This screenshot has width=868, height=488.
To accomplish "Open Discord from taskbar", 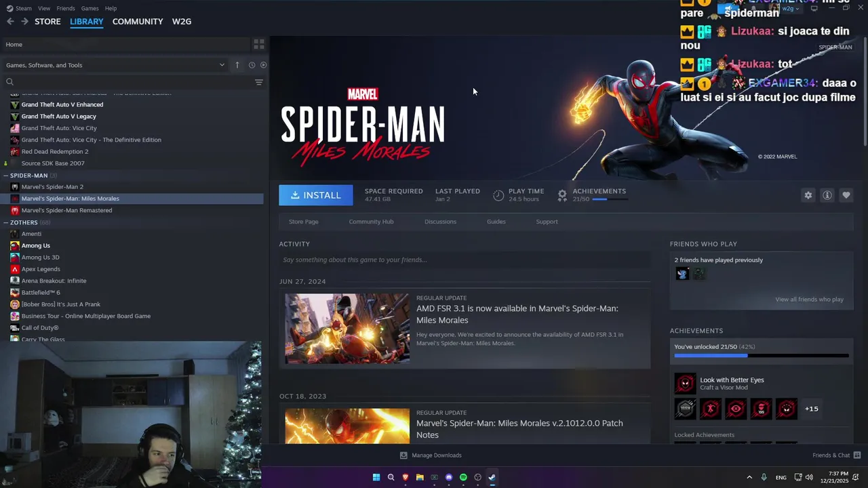I will [x=449, y=477].
